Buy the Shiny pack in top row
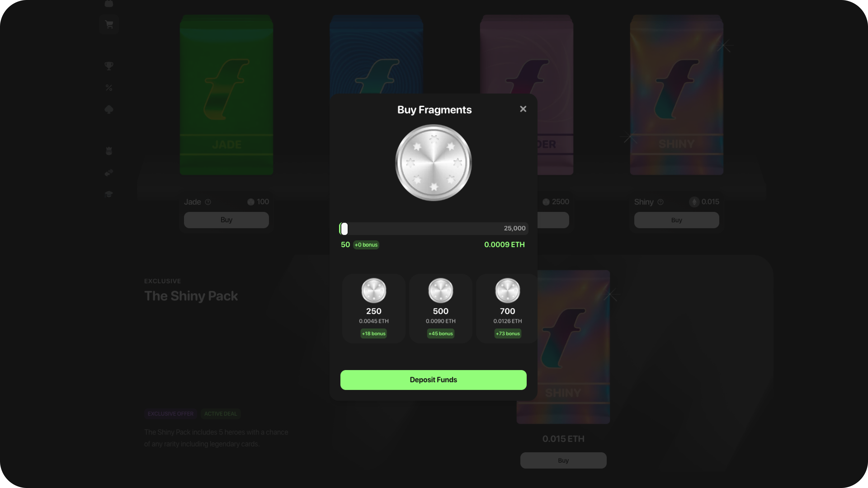This screenshot has height=488, width=868. tap(676, 220)
